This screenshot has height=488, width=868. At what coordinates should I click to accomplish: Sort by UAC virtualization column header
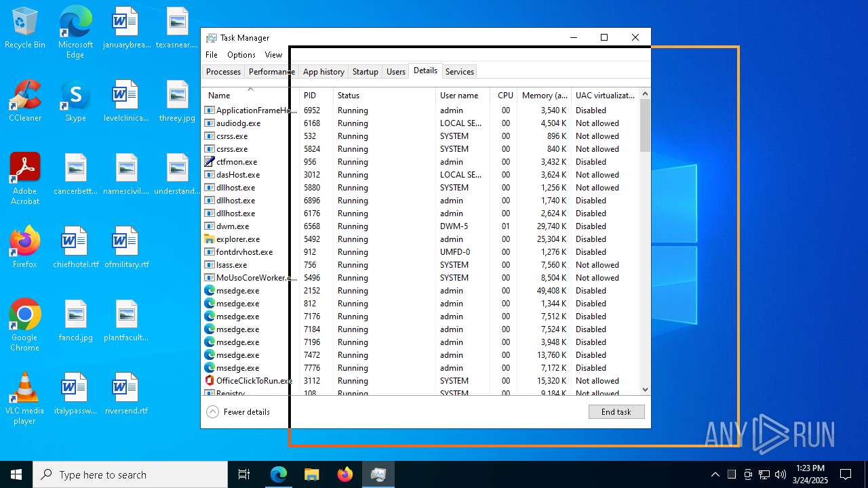605,96
